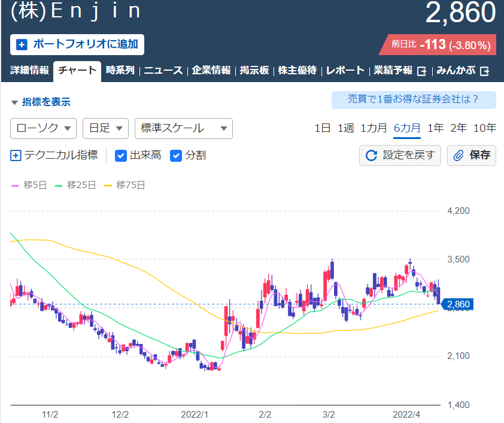This screenshot has height=423, width=504.
Task: Click the plus icon beside テクニカル指標
Action: click(x=16, y=155)
